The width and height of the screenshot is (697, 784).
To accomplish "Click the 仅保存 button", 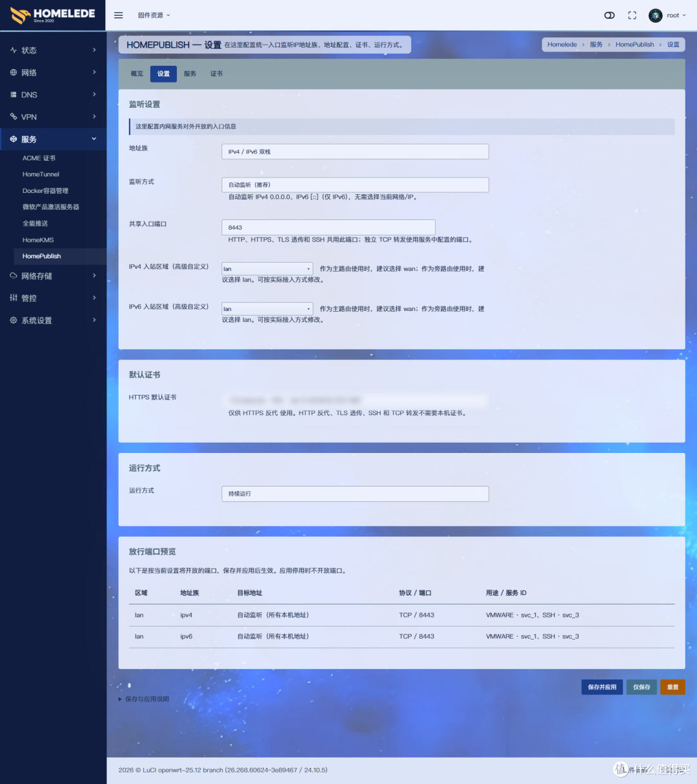I will coord(641,687).
